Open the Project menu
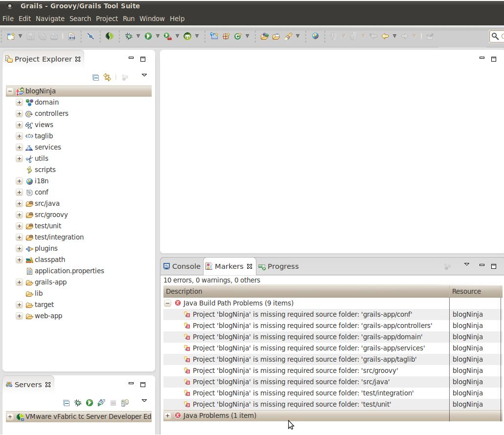 pyautogui.click(x=107, y=19)
